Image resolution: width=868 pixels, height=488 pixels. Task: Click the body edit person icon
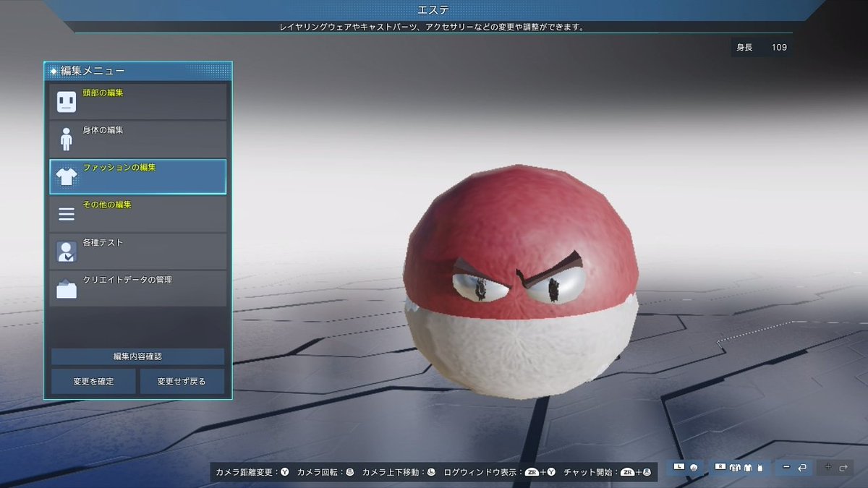[67, 139]
